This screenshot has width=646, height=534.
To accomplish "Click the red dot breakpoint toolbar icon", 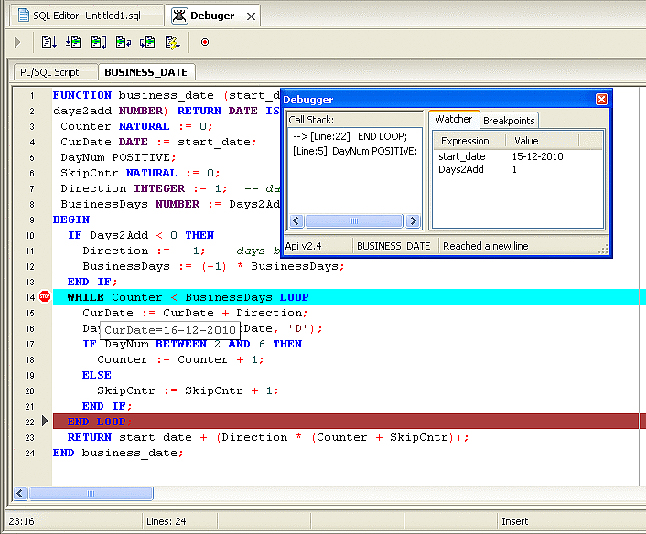I will click(204, 42).
